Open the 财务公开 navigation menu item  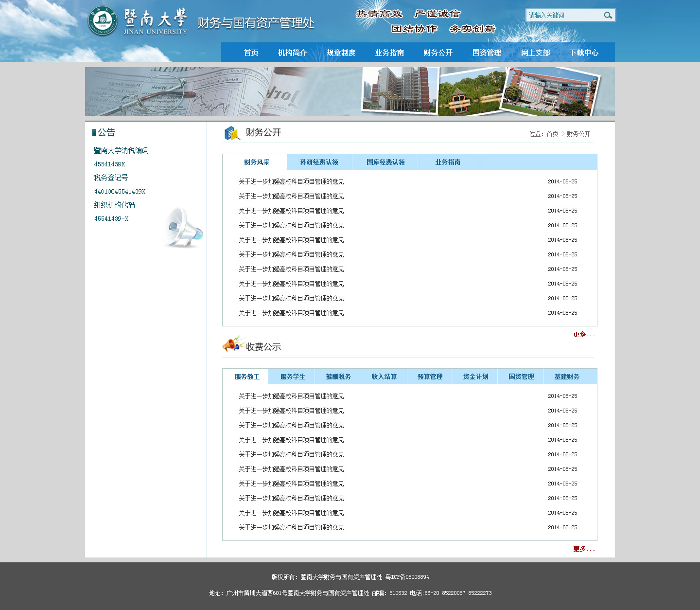(437, 53)
